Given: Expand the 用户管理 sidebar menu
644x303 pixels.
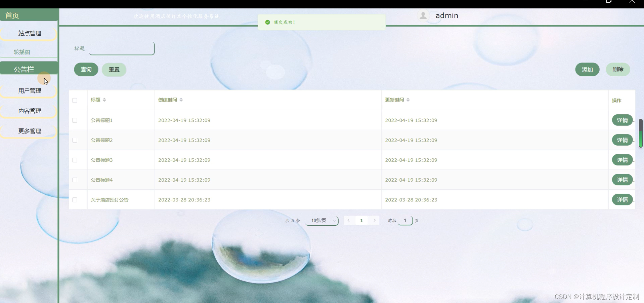Looking at the screenshot, I should point(29,91).
